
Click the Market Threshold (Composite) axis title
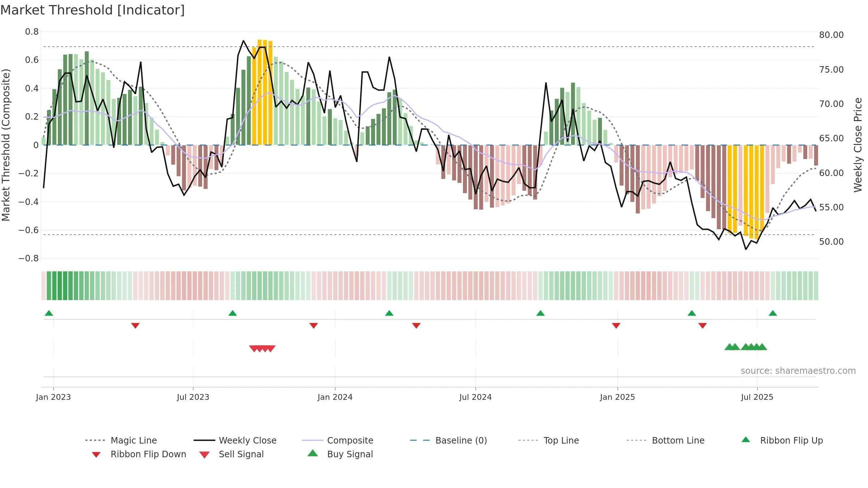(6, 145)
